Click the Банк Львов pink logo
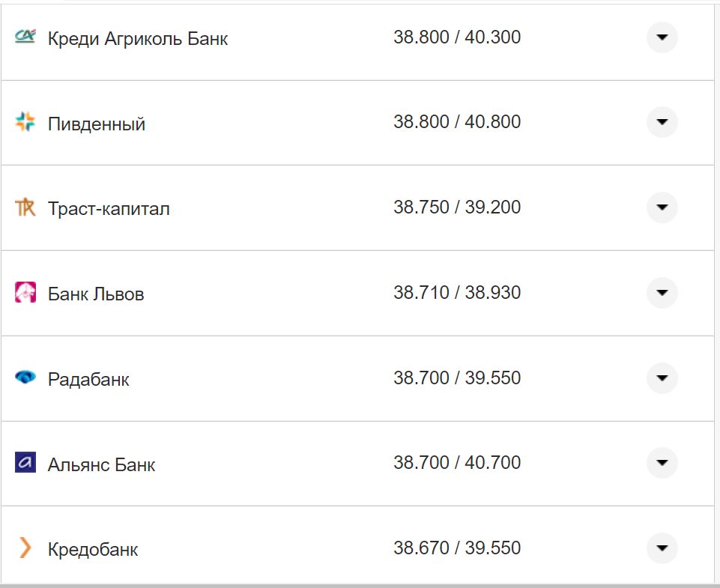Screen dimensions: 720x588 (25, 291)
